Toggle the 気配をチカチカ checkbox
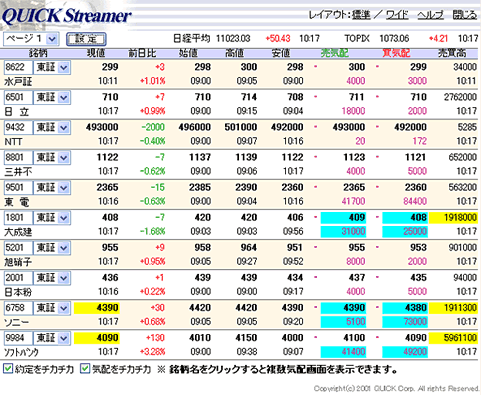Screen dimensions: 481x395 pyautogui.click(x=85, y=369)
